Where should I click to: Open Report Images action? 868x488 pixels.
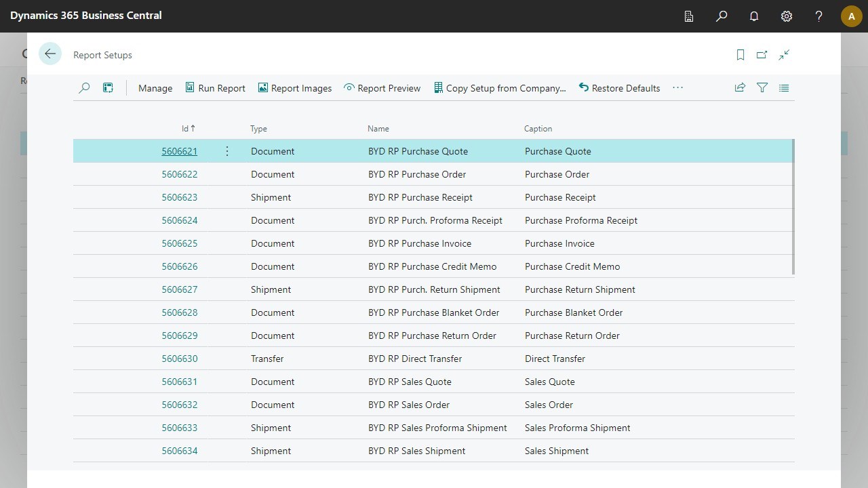pos(294,88)
